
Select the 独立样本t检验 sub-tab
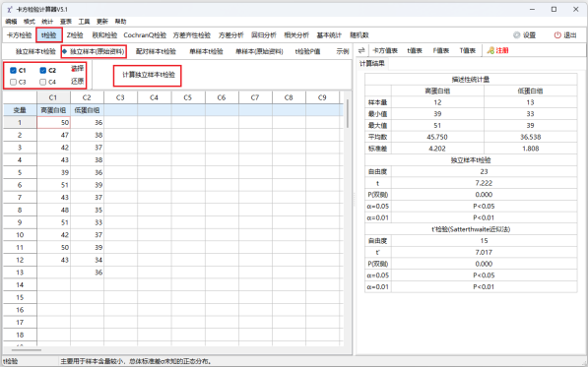[x=35, y=51]
